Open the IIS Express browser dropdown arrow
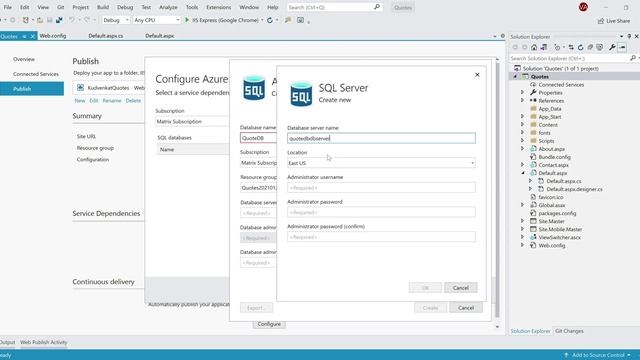This screenshot has height=360, width=640. tap(262, 20)
